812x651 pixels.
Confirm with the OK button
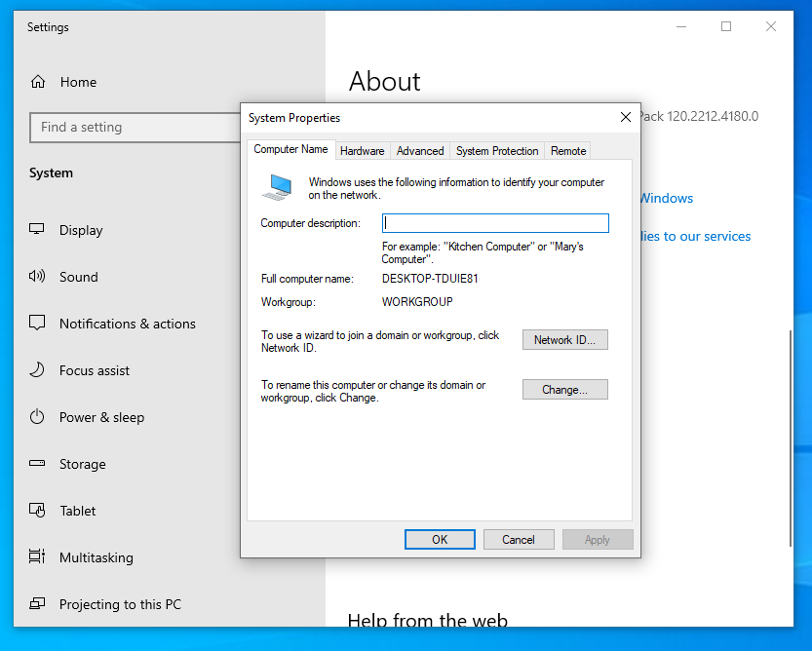(x=440, y=540)
